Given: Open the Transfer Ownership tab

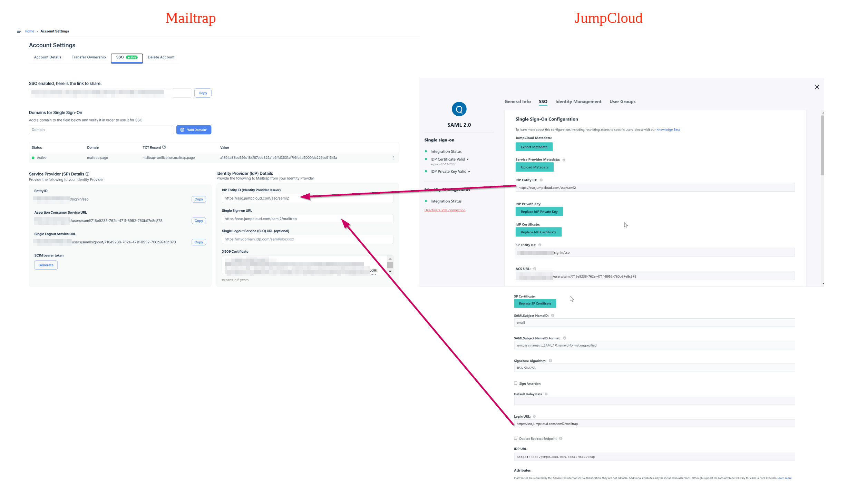Looking at the screenshot, I should 89,57.
